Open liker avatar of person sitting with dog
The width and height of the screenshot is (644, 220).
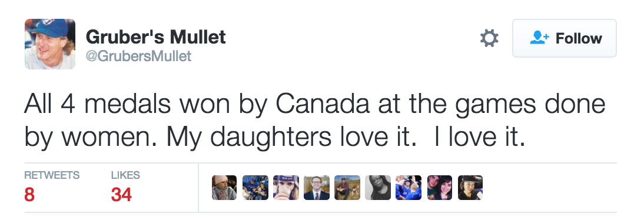click(x=347, y=188)
